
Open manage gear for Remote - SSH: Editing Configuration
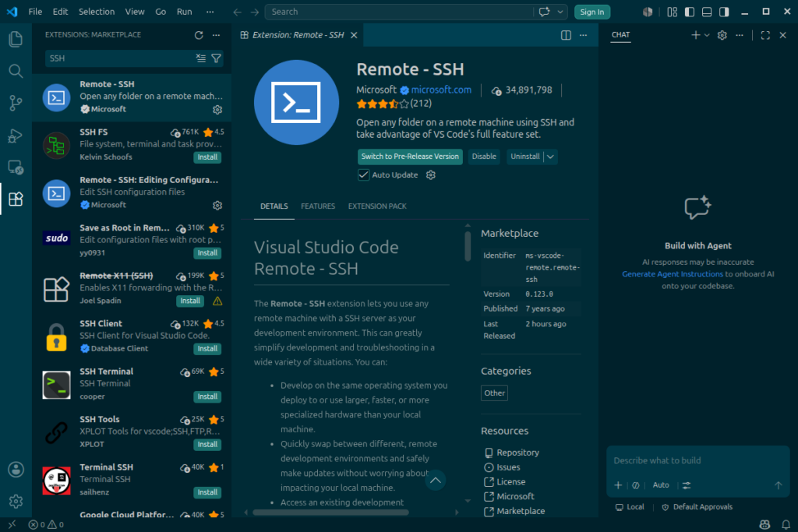pyautogui.click(x=217, y=205)
